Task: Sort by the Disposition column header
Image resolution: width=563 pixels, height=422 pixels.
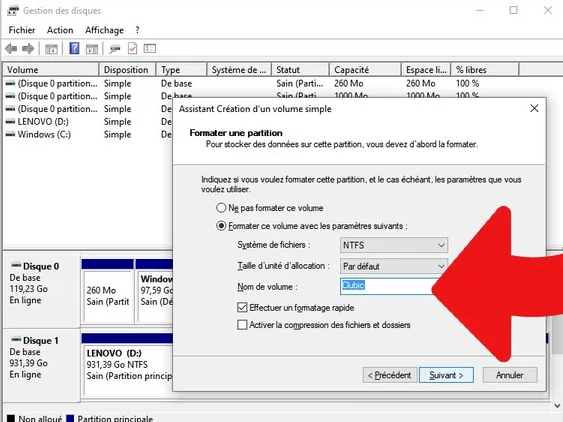Action: click(127, 69)
